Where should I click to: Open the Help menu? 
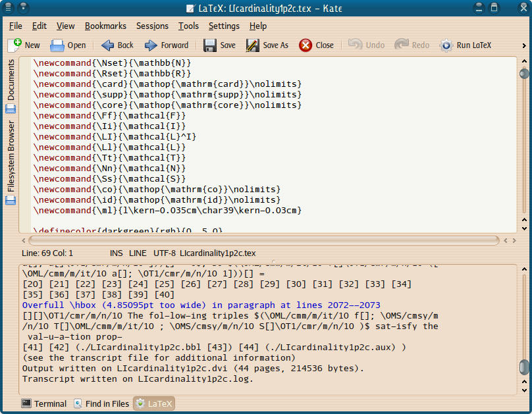pos(258,26)
